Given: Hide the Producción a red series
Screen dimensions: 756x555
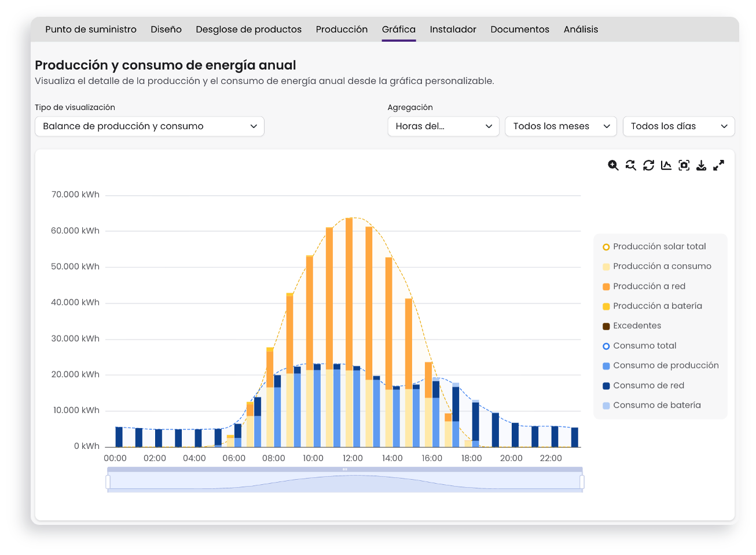Looking at the screenshot, I should (644, 286).
